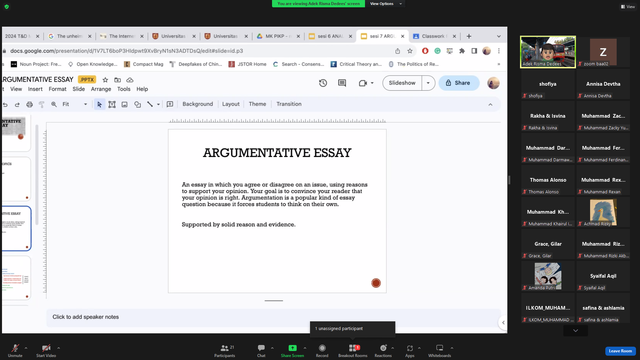Click the camera meeting icon in Slides
The image size is (640, 360).
[363, 83]
